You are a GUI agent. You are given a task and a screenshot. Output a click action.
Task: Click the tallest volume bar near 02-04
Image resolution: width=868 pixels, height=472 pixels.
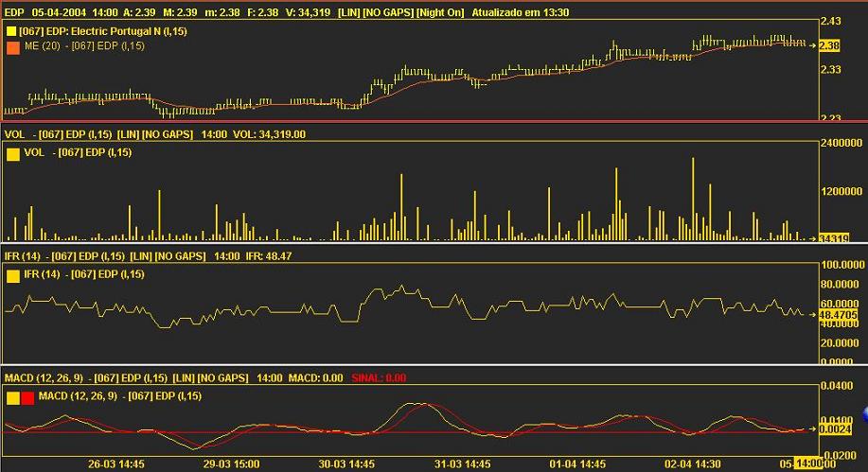point(693,199)
